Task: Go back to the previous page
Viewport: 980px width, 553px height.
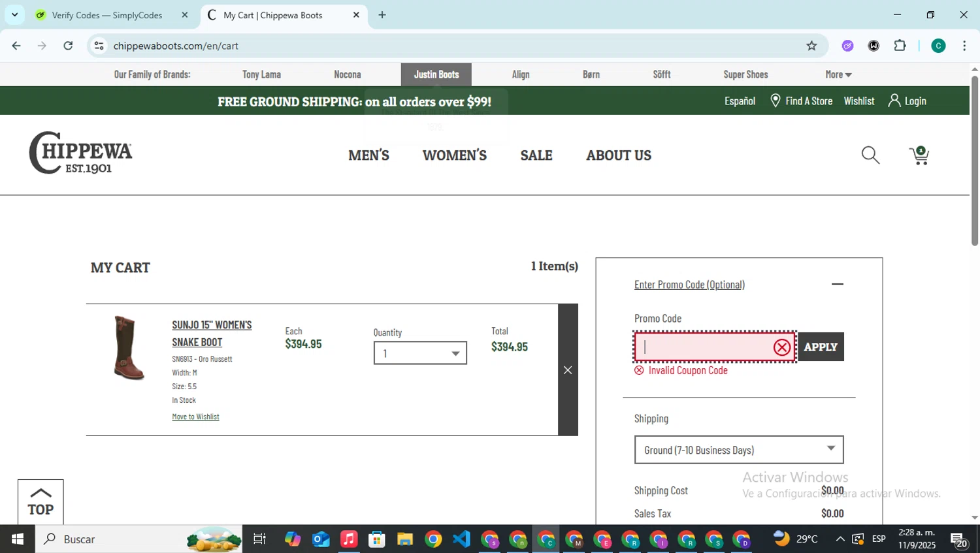Action: 16,46
